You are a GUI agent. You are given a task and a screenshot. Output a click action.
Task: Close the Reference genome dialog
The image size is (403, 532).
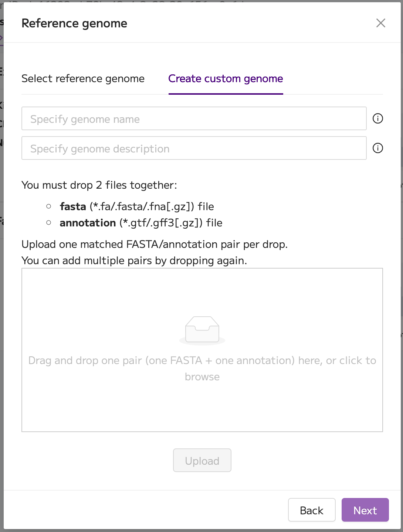pos(380,23)
